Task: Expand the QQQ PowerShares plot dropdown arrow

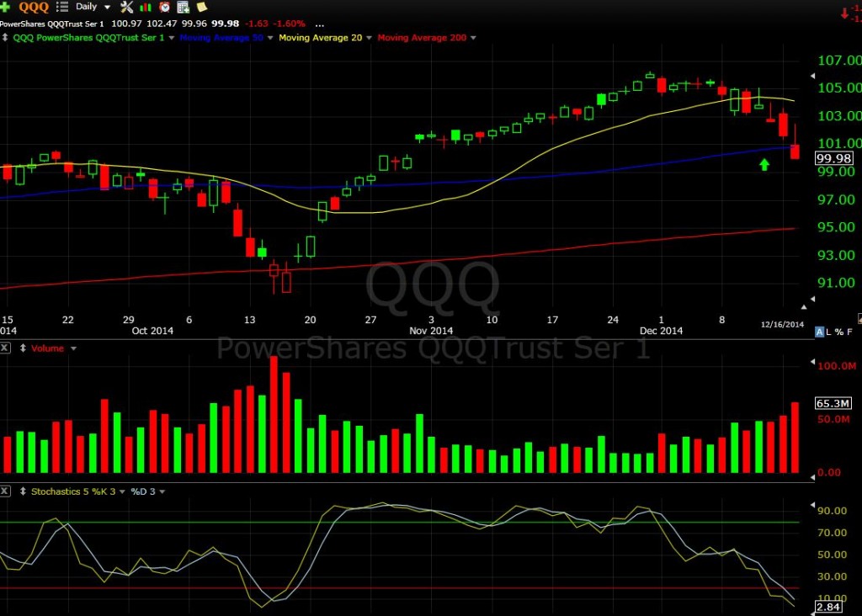Action: pos(172,38)
